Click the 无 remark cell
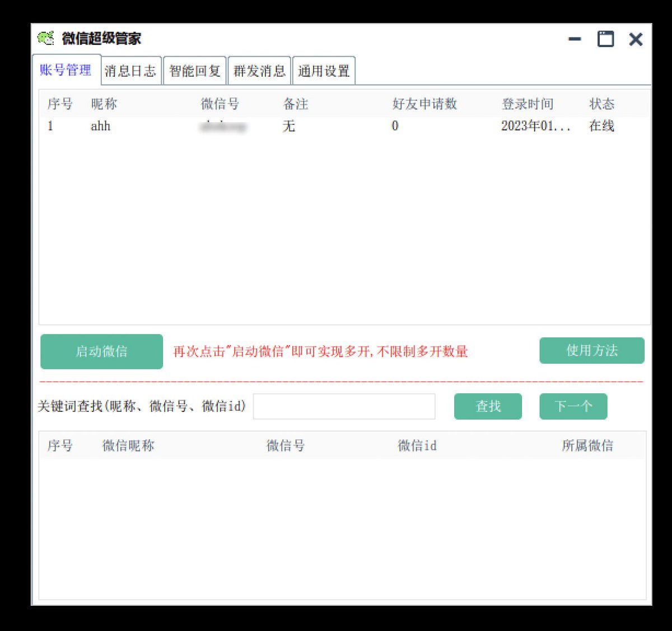 click(x=288, y=126)
